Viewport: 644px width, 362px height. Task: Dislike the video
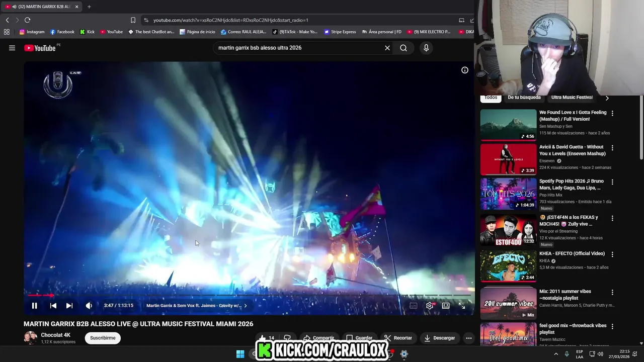coord(287,338)
